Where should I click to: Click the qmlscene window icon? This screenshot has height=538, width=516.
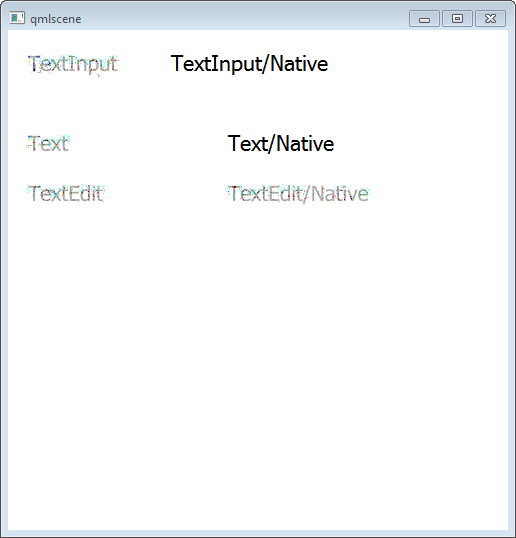click(x=17, y=17)
